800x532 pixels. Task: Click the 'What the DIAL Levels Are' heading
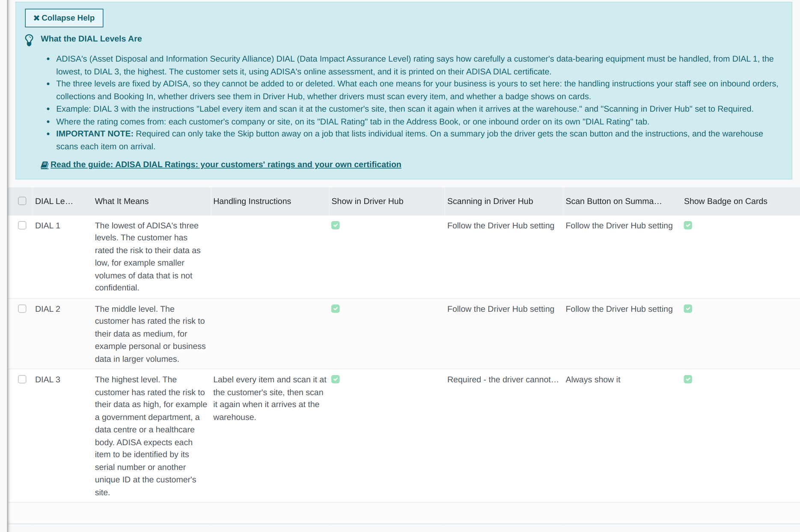[91, 39]
